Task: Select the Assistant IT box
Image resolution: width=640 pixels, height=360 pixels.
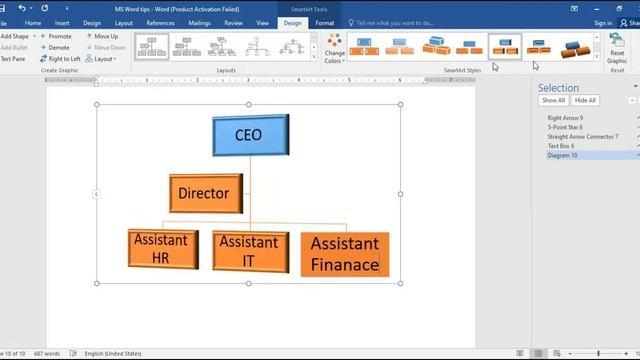Action: (x=251, y=252)
